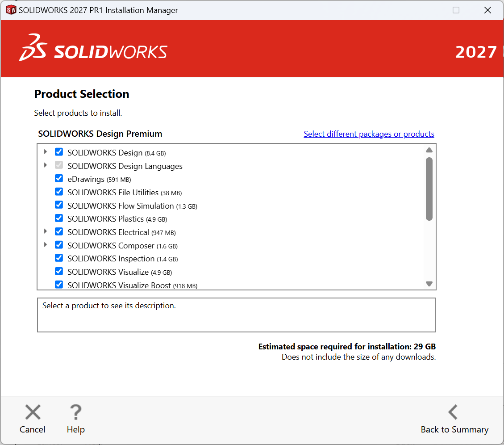Viewport: 504px width, 445px height.
Task: Expand the SOLIDWORKS Design tree node
Action: click(x=46, y=151)
